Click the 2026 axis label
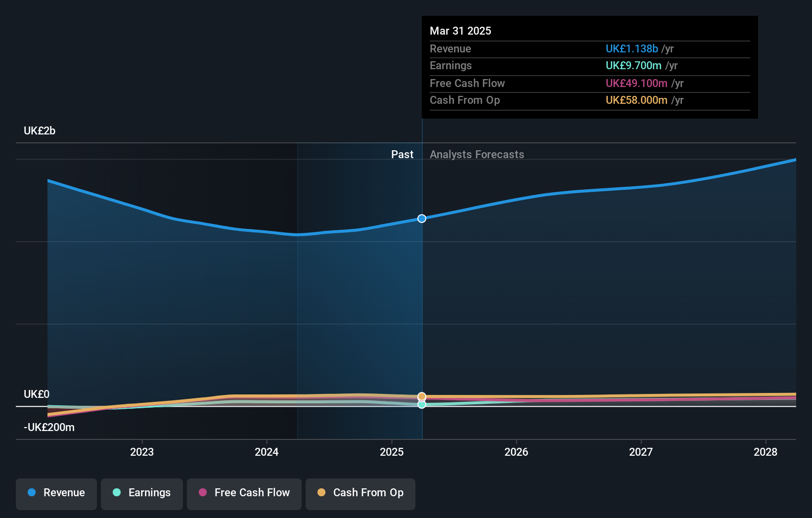The height and width of the screenshot is (518, 812). point(516,452)
